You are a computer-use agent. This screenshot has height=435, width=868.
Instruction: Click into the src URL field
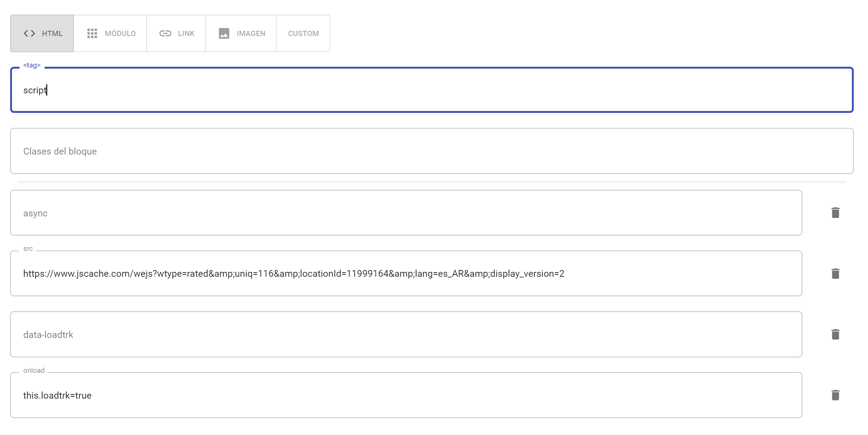[x=406, y=274]
